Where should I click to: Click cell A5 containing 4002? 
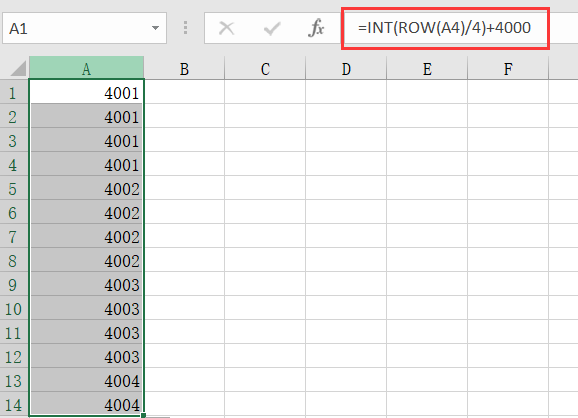click(86, 188)
